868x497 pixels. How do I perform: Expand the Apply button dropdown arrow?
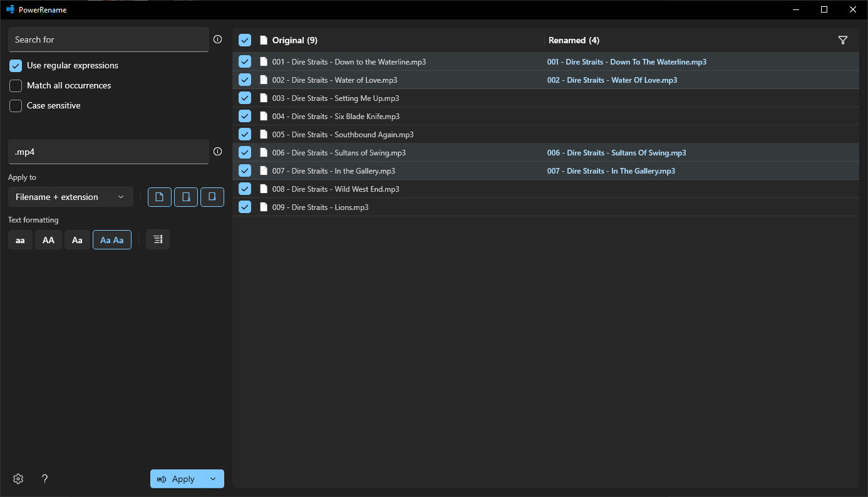click(213, 479)
